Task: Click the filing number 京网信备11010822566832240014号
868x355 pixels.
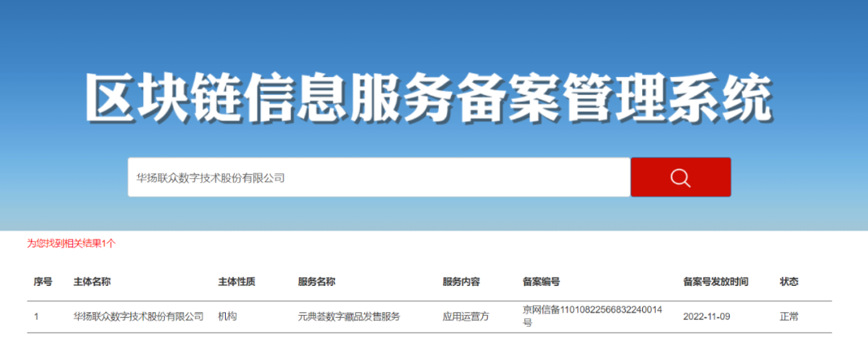Action: point(592,315)
